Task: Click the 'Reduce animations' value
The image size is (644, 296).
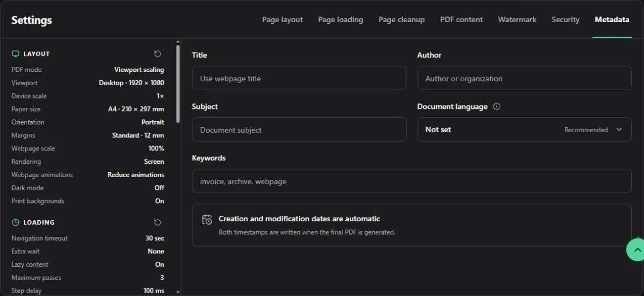Action: (136, 175)
